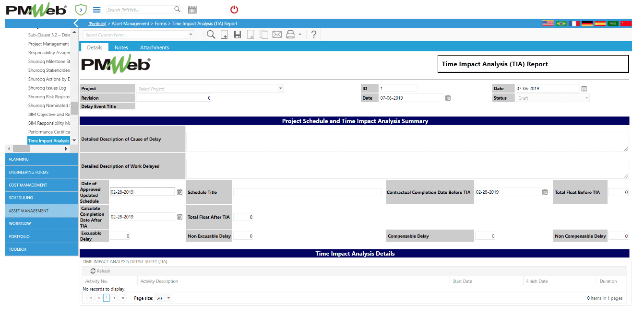Viewport: 644px width, 316px height.
Task: Click the hamburger menu icon beside shield
Action: [x=96, y=10]
